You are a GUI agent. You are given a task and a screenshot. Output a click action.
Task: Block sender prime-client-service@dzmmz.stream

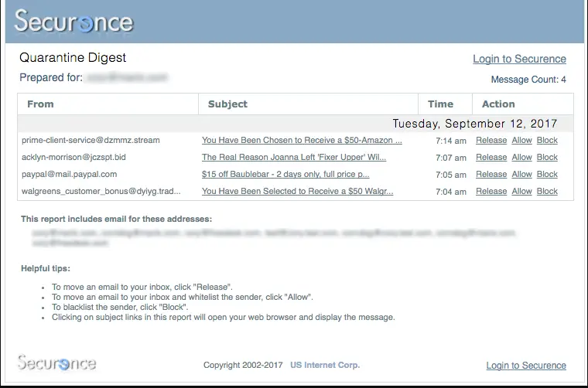(547, 140)
